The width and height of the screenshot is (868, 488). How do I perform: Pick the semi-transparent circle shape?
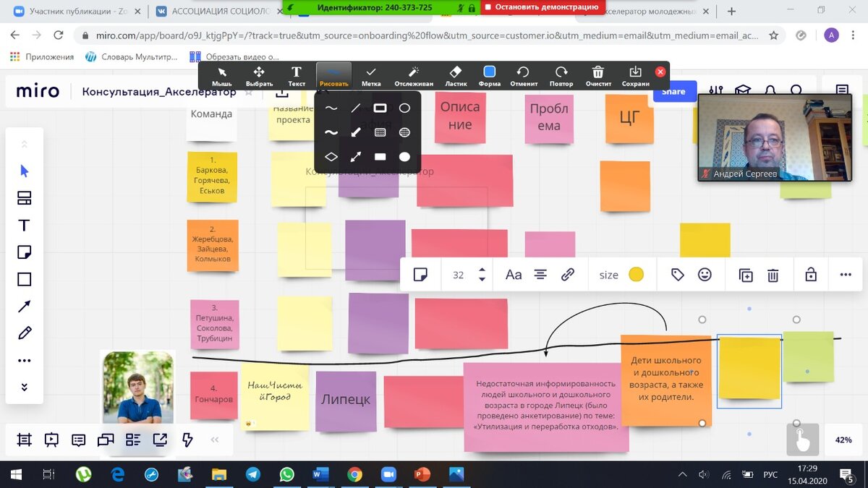404,132
